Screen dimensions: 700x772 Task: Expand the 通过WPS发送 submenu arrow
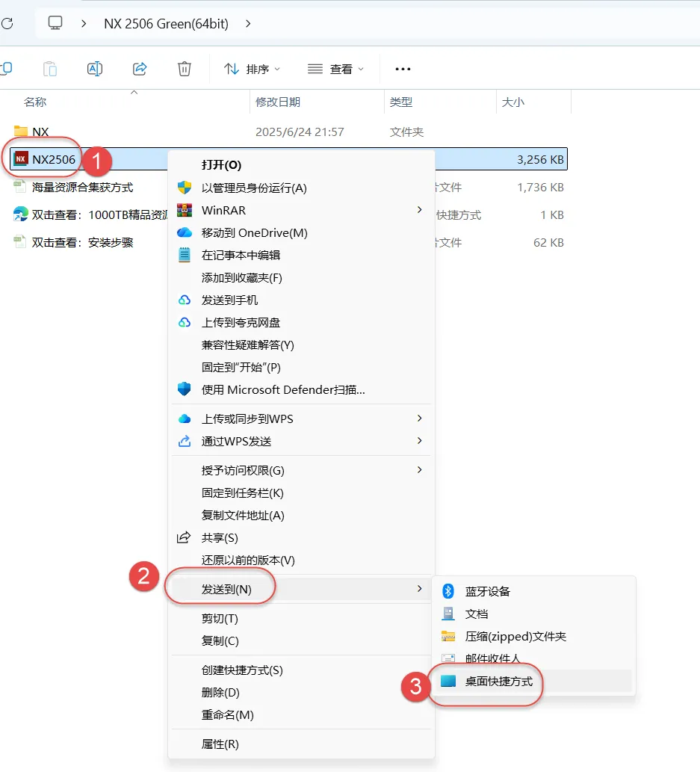pos(419,441)
